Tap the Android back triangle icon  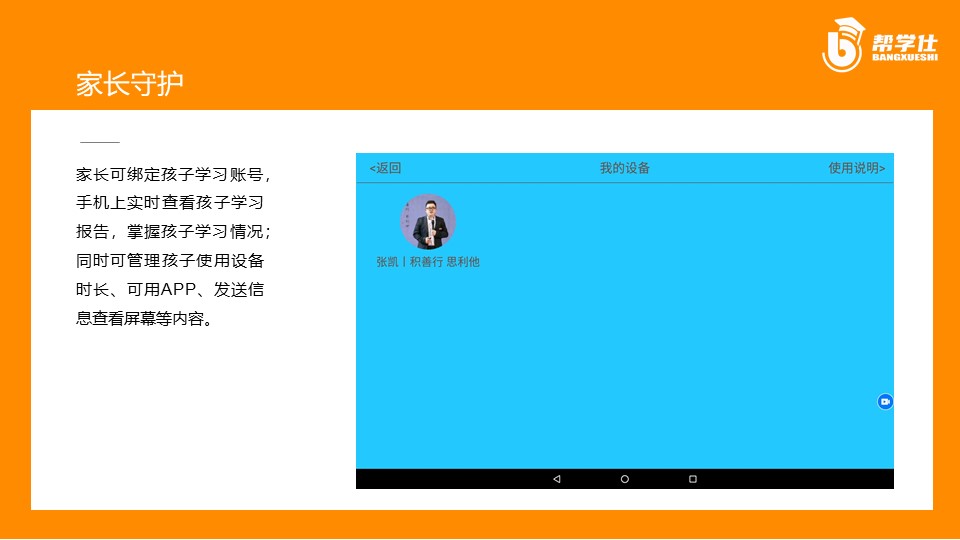pyautogui.click(x=557, y=479)
